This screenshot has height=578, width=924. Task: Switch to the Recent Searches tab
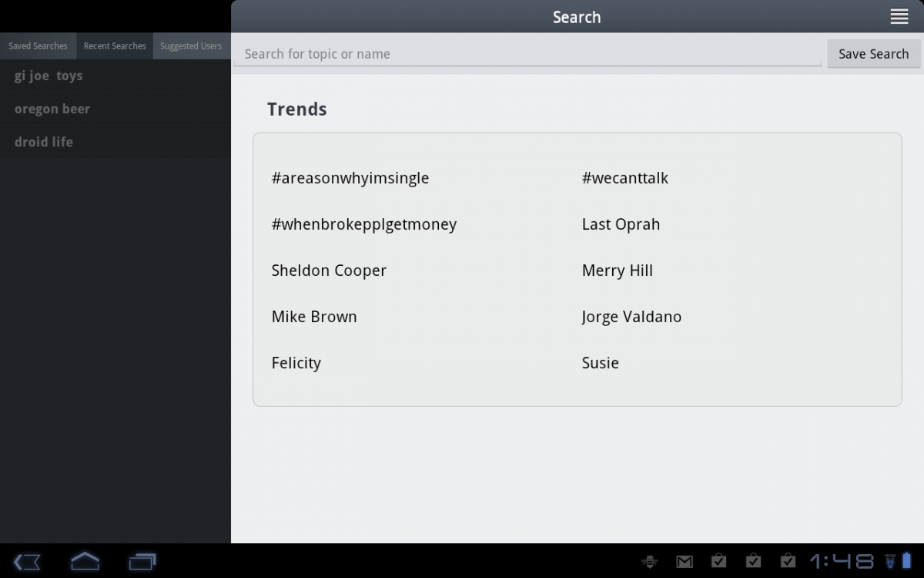[115, 46]
